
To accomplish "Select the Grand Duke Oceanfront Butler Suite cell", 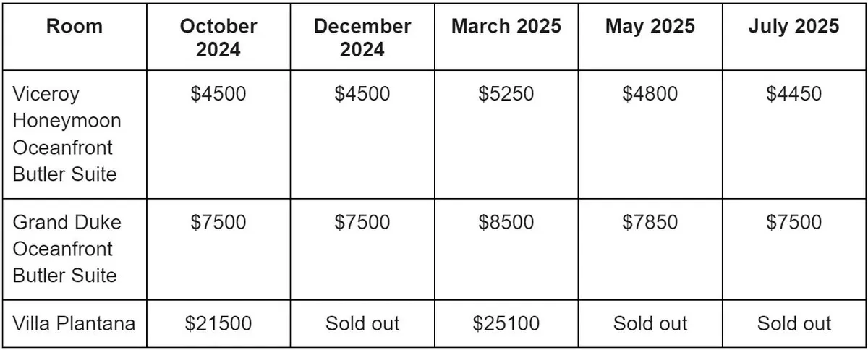I will 67,248.
